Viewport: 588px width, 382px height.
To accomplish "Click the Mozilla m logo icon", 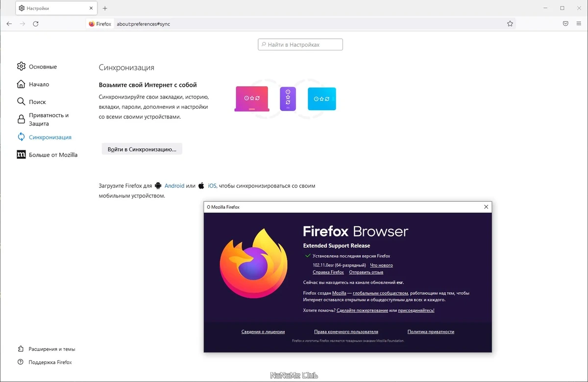I will [x=21, y=155].
